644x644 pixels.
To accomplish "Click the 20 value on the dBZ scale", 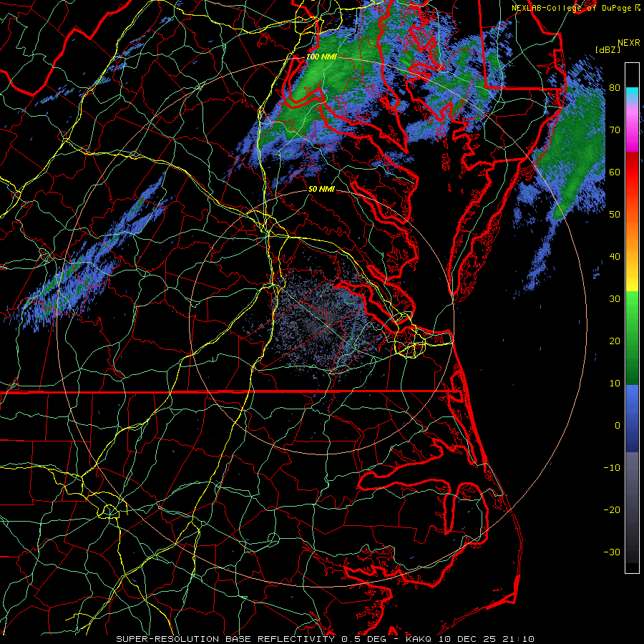I will [x=615, y=341].
